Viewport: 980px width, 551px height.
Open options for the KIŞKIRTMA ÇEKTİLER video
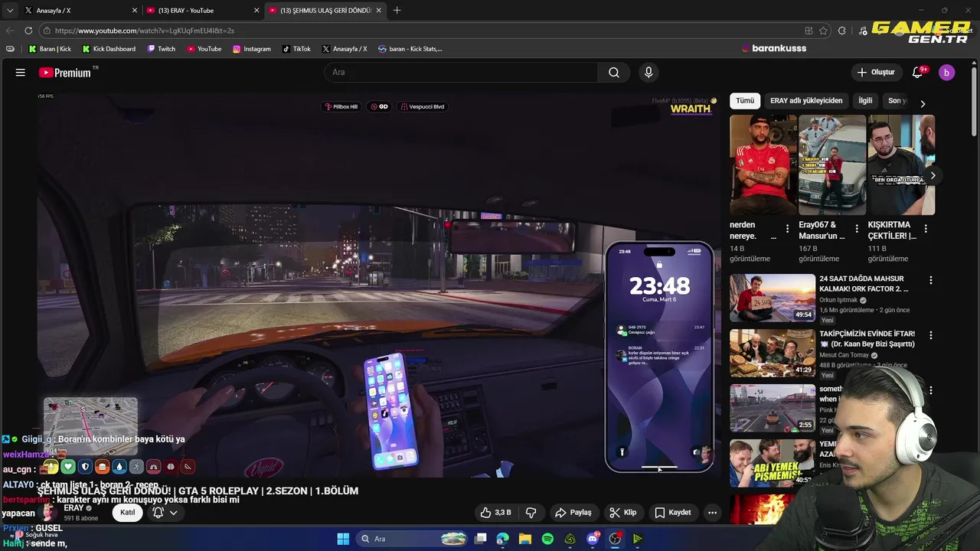(926, 229)
